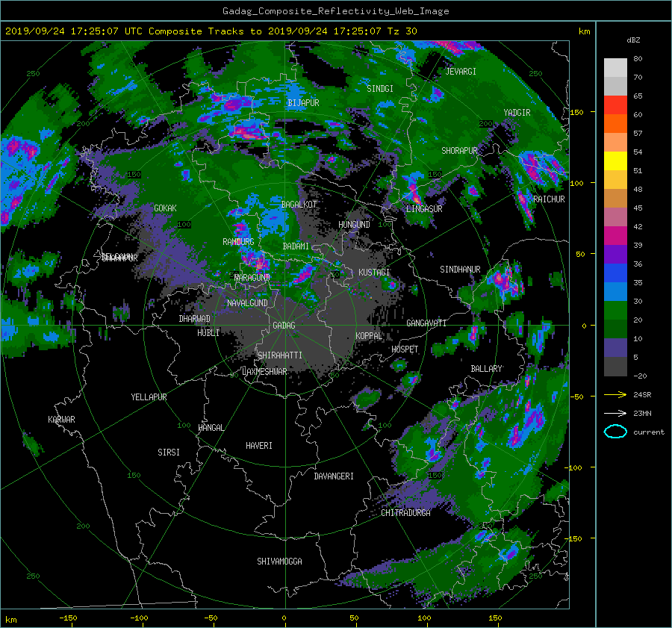
Task: Click the SIRSI city label
Action: (169, 453)
